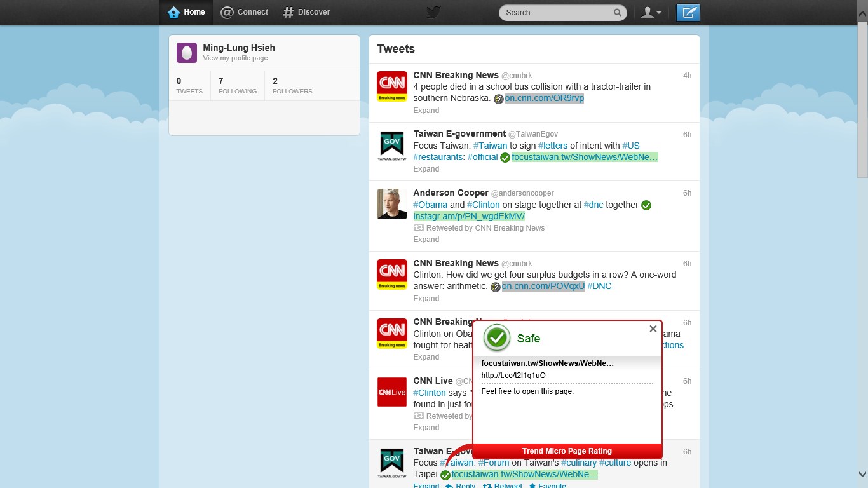Click CNN avatar on Clinton on Obama tweet
Image resolution: width=868 pixels, height=488 pixels.
(392, 334)
